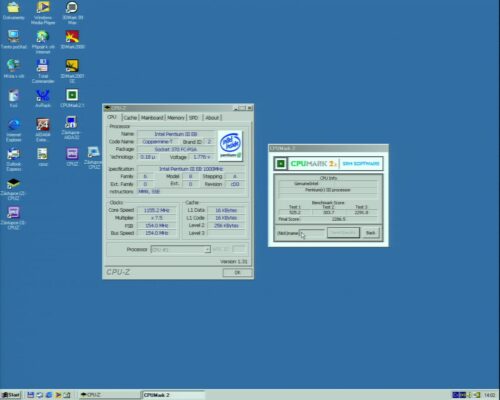Viewport: 500px width, 400px height.
Task: Click the CPU-Z title bar icon
Action: 107,108
